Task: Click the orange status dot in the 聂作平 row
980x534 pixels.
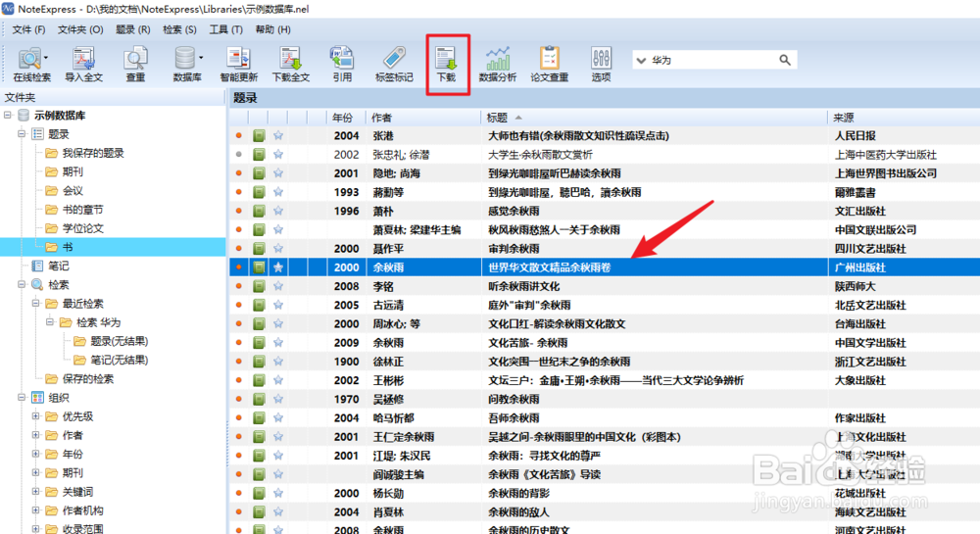Action: pos(239,249)
